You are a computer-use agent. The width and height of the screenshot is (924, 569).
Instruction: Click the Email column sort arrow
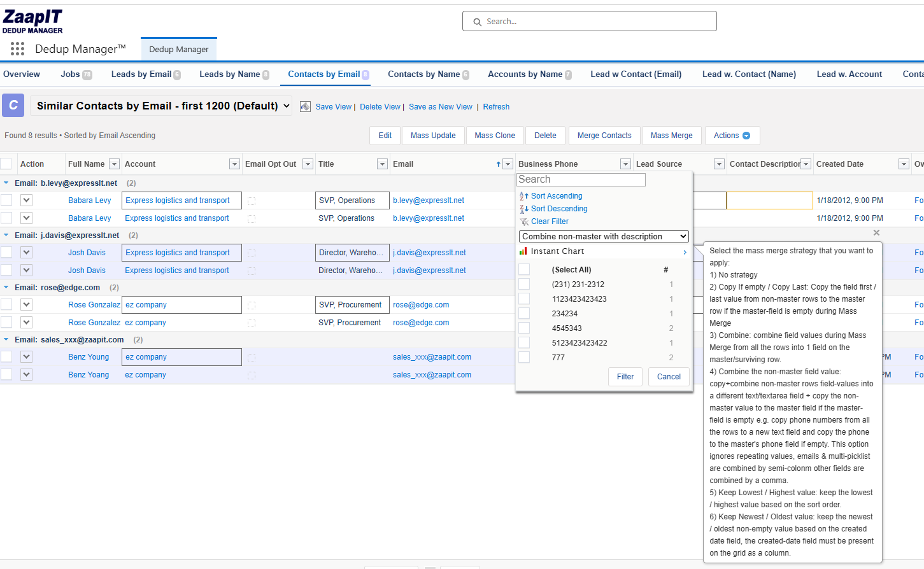click(x=498, y=164)
